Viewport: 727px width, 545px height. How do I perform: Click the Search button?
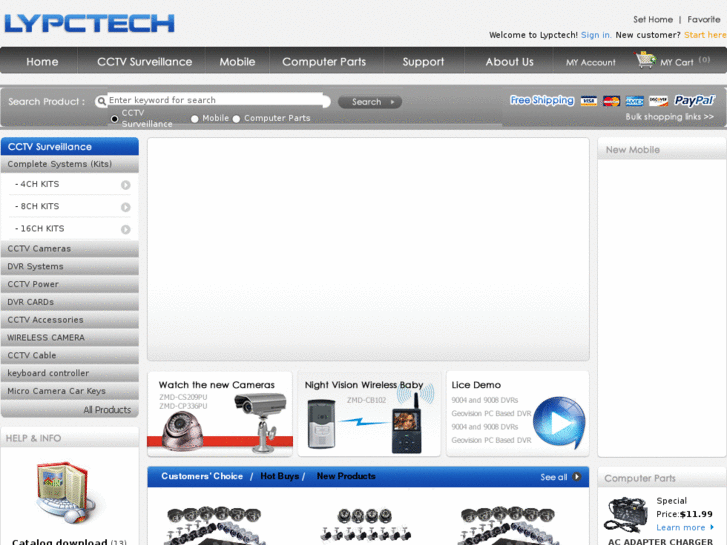click(370, 102)
